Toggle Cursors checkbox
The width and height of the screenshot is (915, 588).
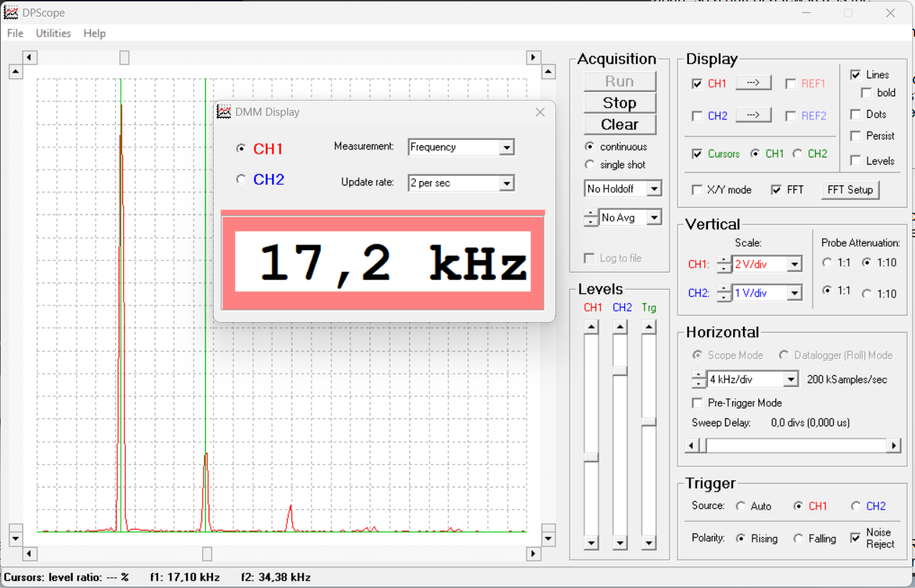[697, 154]
